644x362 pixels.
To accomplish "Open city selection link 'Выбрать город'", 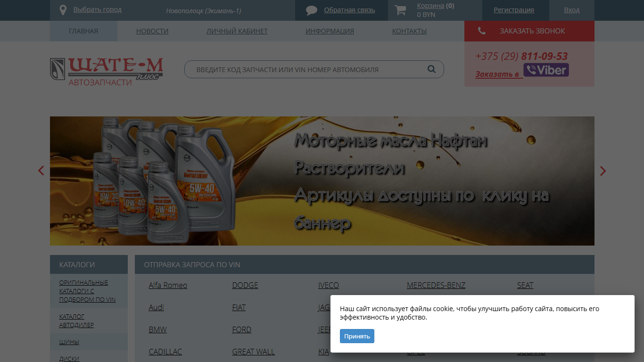I will tap(97, 9).
